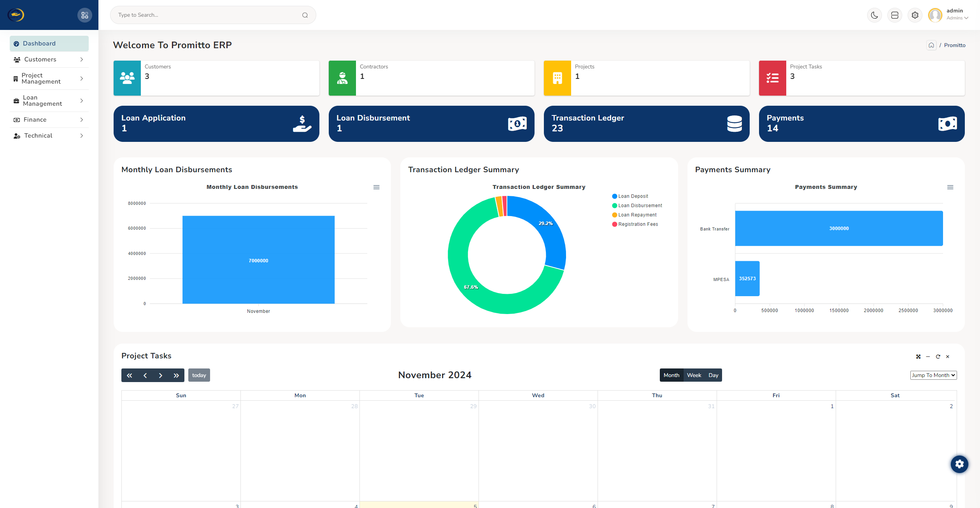Image resolution: width=980 pixels, height=508 pixels.
Task: Toggle the Loan Disbursement legend item
Action: point(637,206)
